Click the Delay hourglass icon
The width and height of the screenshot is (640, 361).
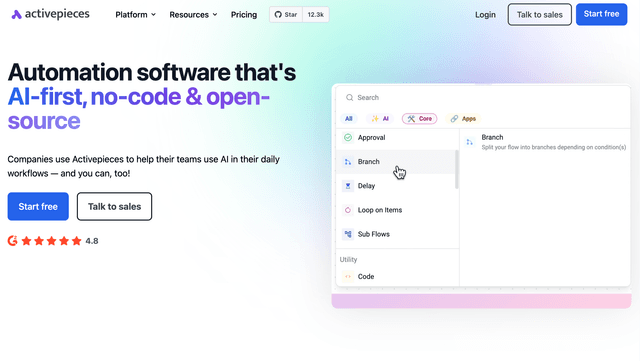tap(348, 186)
